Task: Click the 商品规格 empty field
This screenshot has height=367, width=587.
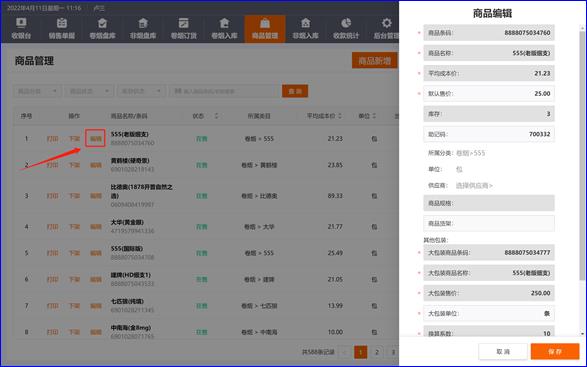Action: pyautogui.click(x=489, y=203)
